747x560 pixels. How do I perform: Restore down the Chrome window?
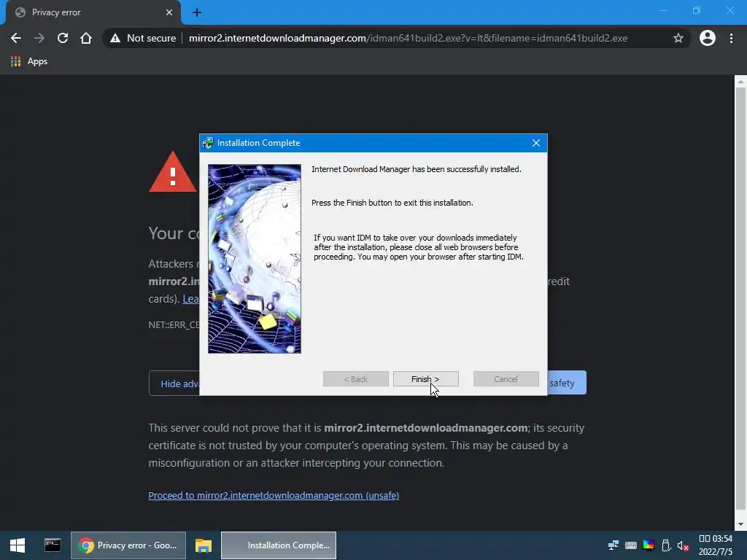697,10
